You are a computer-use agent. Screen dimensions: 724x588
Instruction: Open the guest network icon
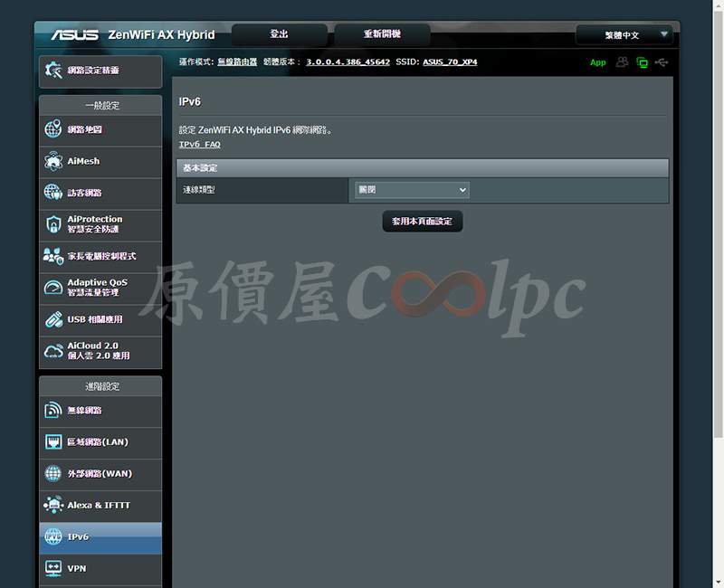click(x=53, y=193)
